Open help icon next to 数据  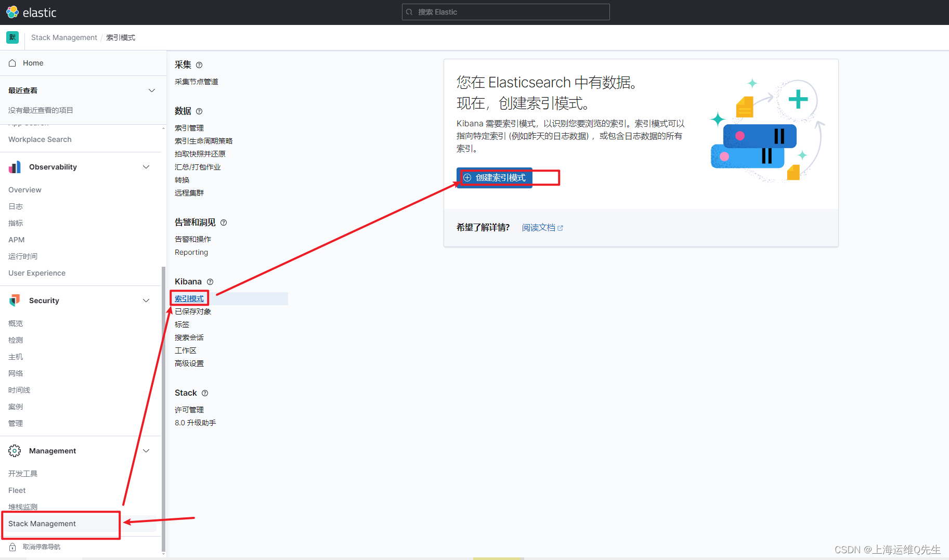[199, 111]
